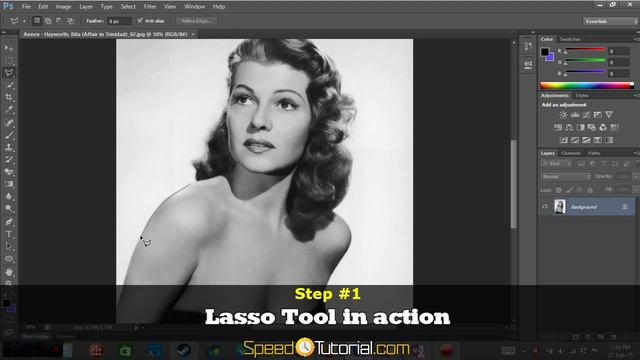
Task: Open the tool preset picker arrow
Action: tap(24, 21)
